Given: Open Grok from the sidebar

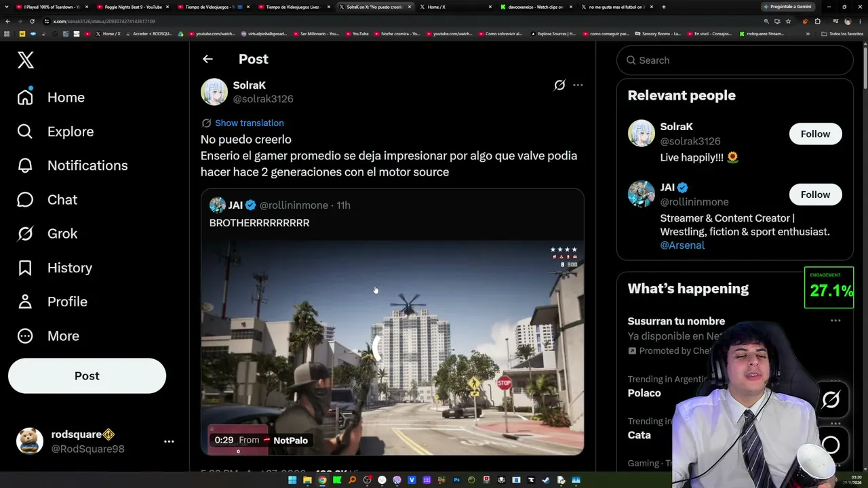Looking at the screenshot, I should pyautogui.click(x=47, y=234).
